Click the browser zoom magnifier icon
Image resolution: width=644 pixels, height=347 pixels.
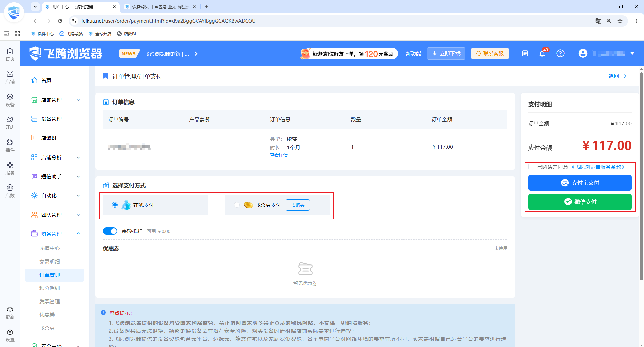[609, 21]
